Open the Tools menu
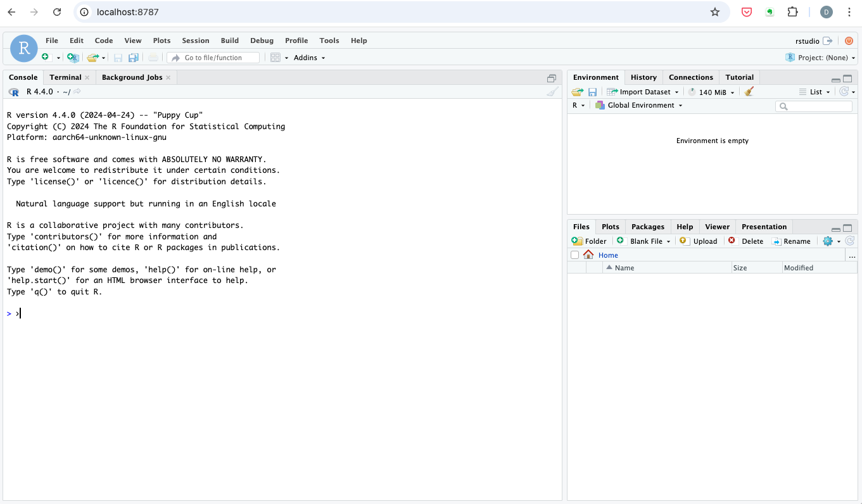 tap(329, 41)
